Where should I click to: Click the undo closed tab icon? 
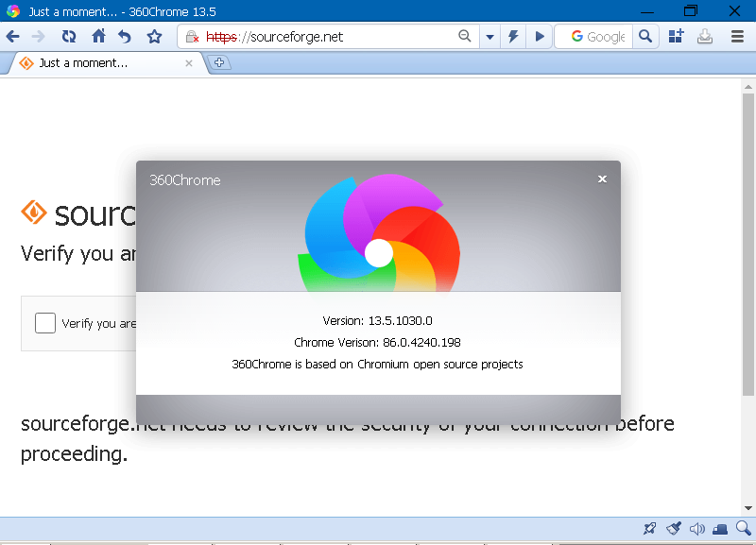point(125,37)
